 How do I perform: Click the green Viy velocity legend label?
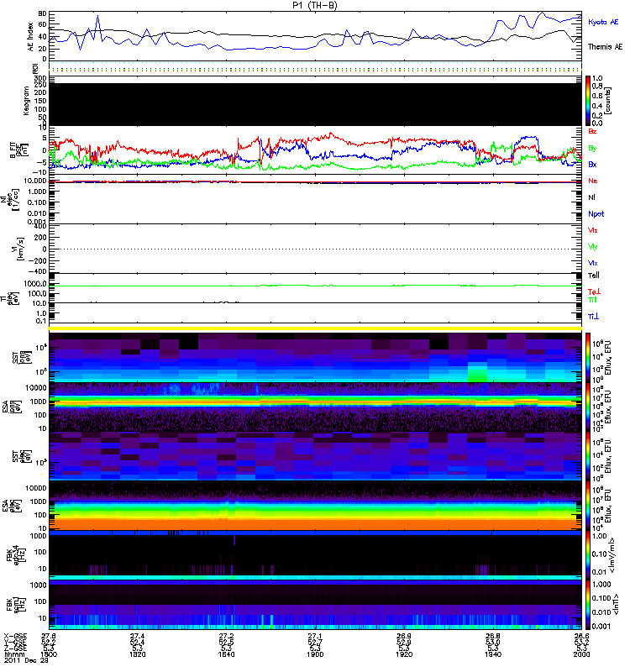(x=593, y=246)
